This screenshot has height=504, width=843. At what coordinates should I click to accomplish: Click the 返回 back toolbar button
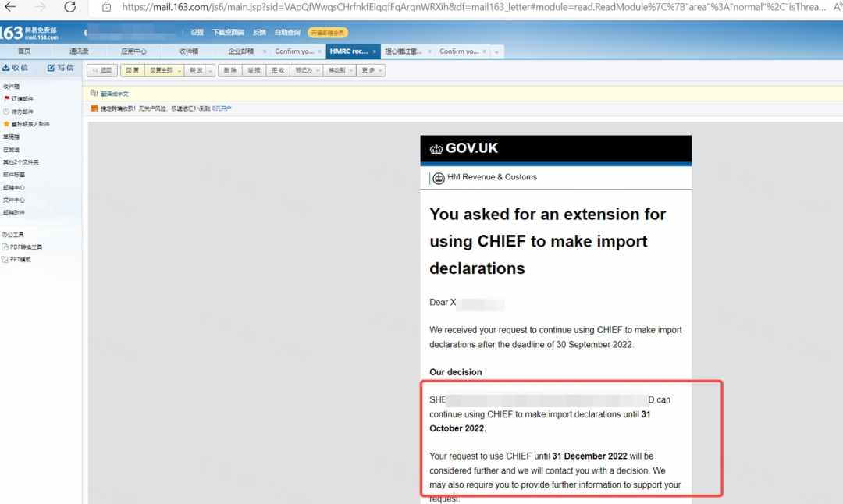[x=102, y=70]
